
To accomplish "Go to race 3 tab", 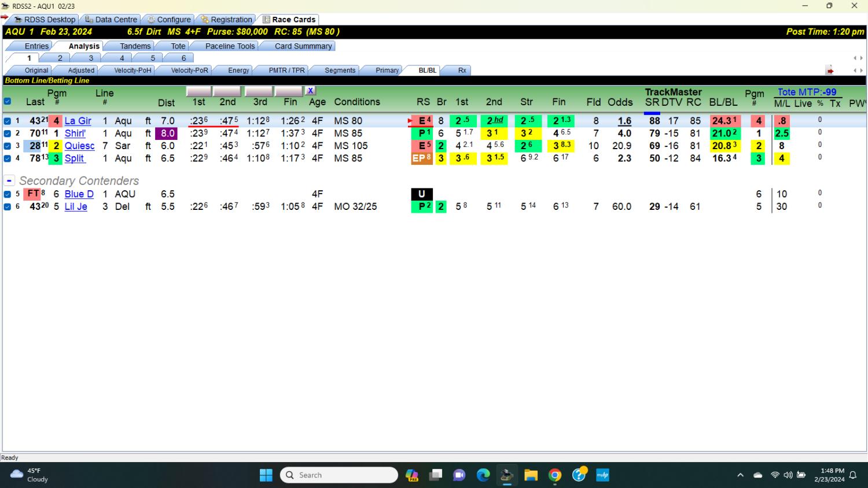I will (x=91, y=58).
